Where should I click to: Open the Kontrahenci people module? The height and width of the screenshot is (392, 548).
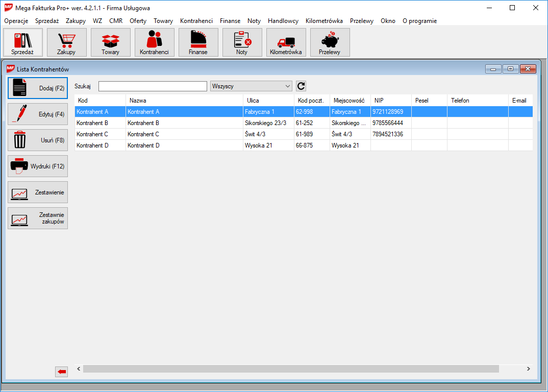click(154, 42)
